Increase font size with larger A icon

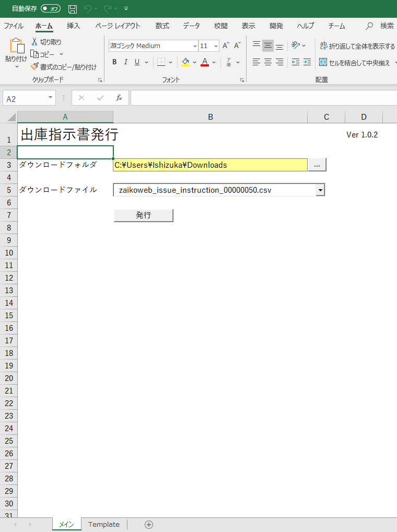pos(226,46)
